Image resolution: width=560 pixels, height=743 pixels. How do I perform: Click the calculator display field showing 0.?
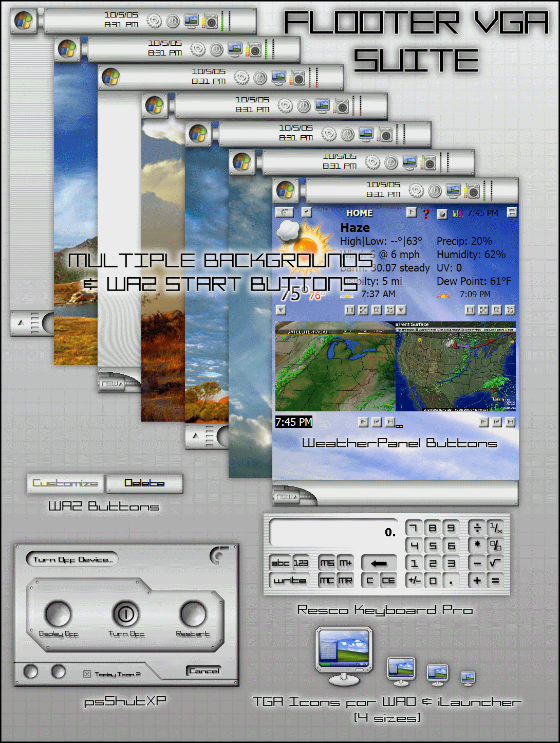pos(333,532)
